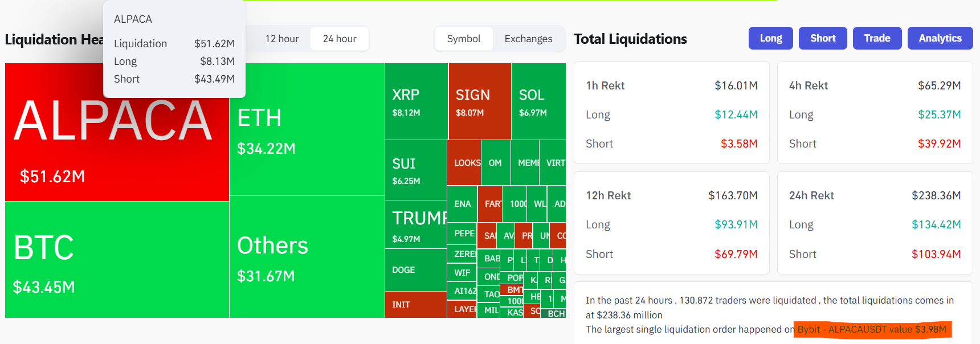Screen dimensions: 980x344
Task: Switch to the Exchanges display mode
Action: pyautogui.click(x=528, y=38)
